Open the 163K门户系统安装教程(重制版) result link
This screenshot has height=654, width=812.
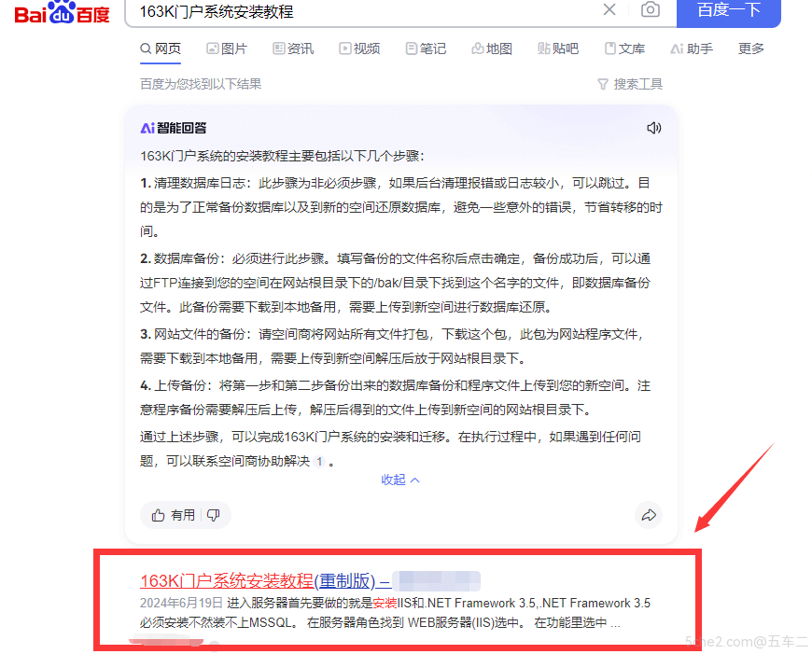(265, 581)
